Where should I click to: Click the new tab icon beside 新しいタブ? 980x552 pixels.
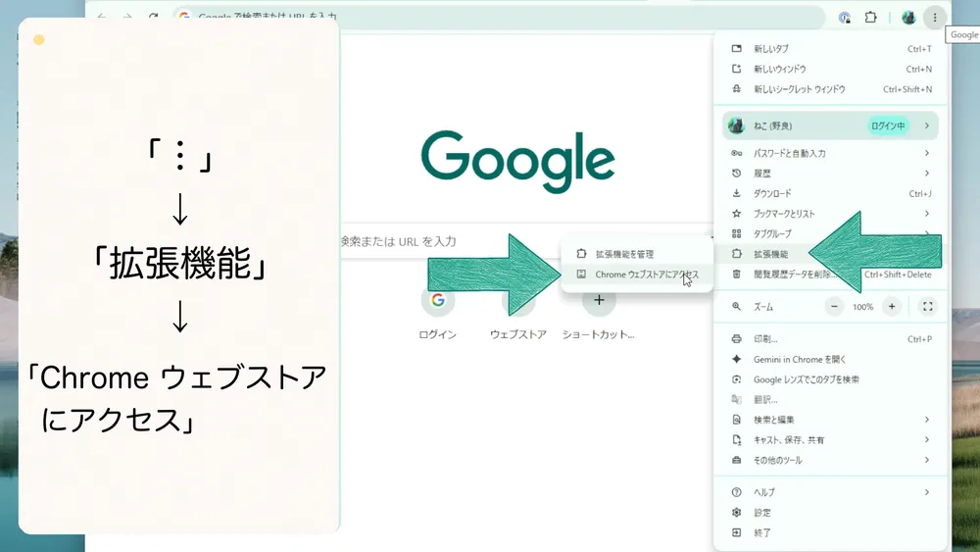click(736, 48)
